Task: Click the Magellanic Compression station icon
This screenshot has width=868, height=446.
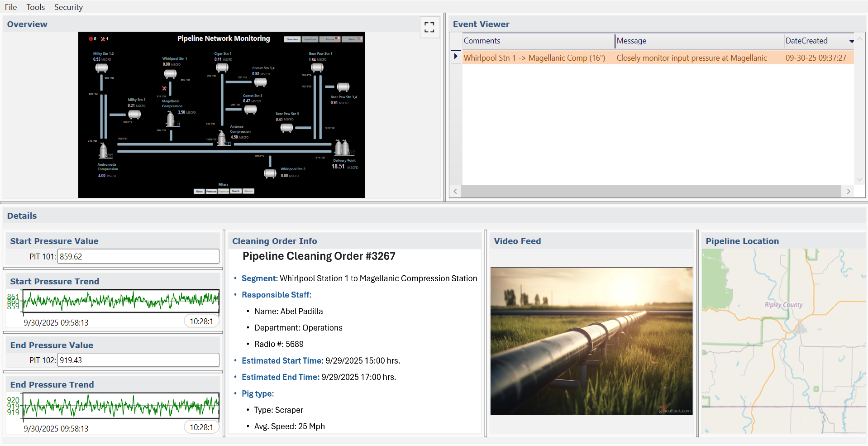Action: pos(171,119)
